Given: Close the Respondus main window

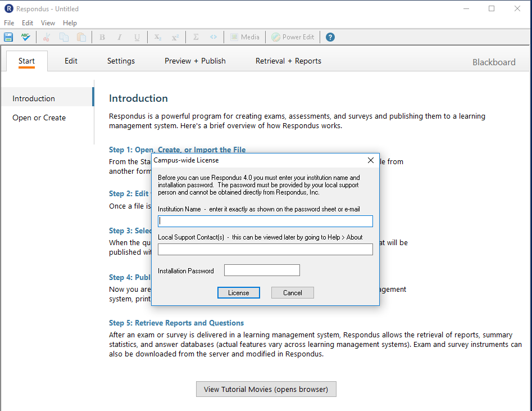Looking at the screenshot, I should 517,8.
